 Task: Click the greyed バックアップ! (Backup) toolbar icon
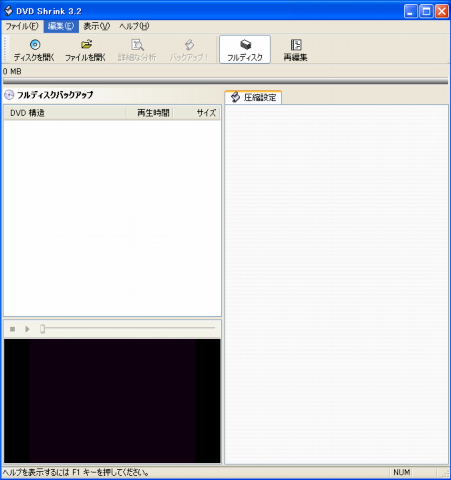(x=188, y=50)
